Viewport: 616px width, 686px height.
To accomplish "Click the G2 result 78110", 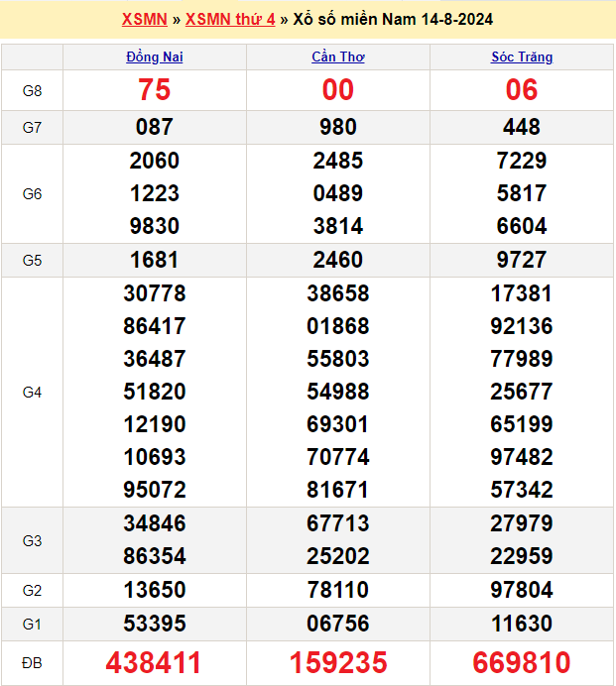I will [x=338, y=591].
